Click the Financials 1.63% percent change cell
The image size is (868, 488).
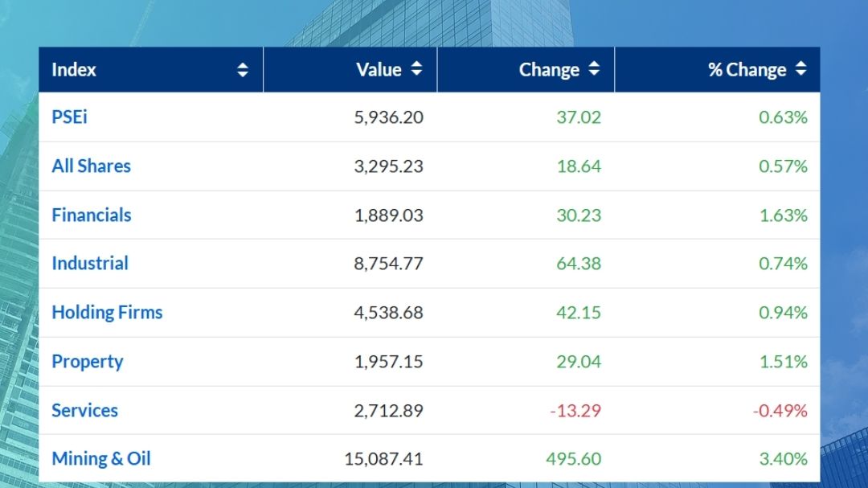pyautogui.click(x=783, y=215)
